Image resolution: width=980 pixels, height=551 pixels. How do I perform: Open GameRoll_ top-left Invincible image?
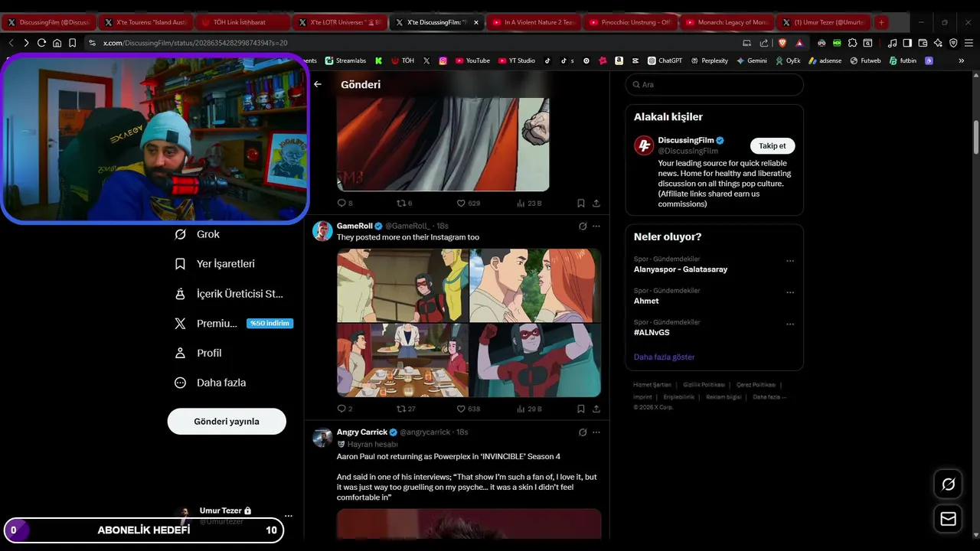403,285
